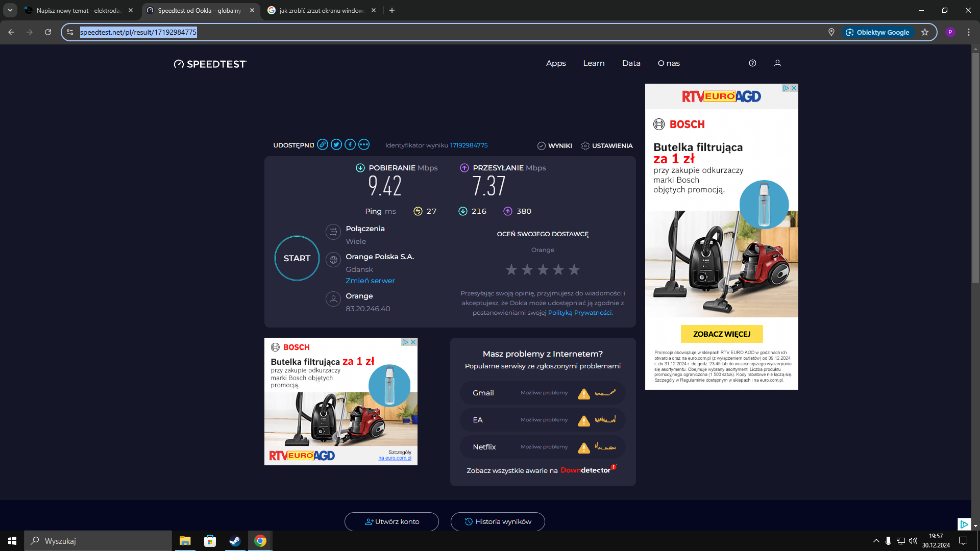980x551 pixels.
Task: View Gmail possible problems row
Action: coord(543,393)
